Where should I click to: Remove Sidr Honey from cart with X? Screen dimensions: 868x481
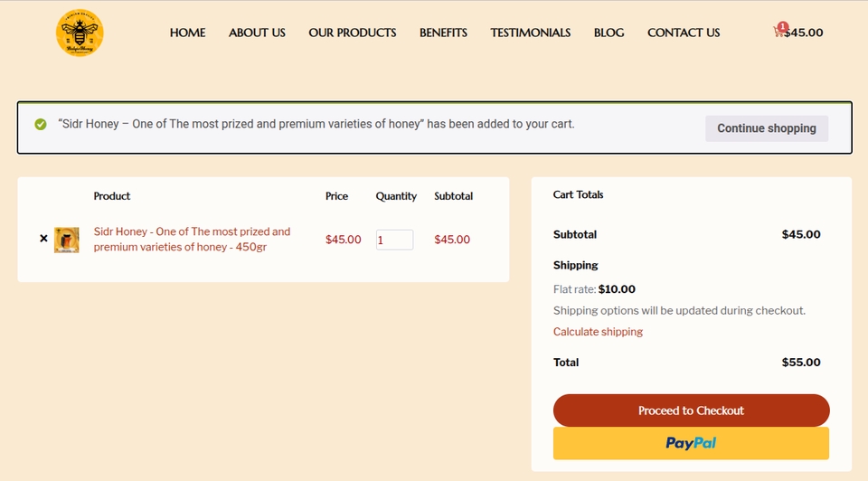coord(43,239)
